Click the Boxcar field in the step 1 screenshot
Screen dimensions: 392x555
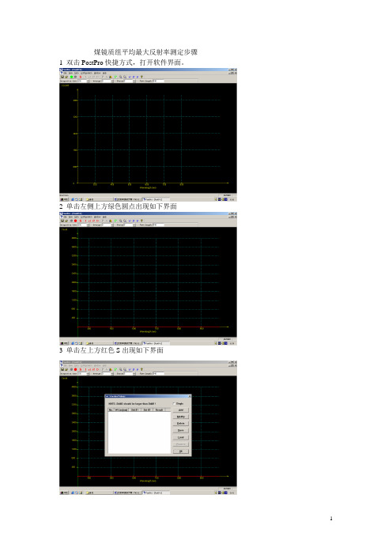pos(130,81)
